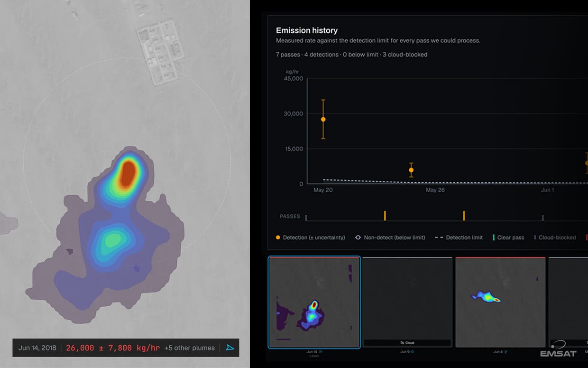
Task: Click the 'Jun 1' x-axis label
Action: (x=547, y=190)
